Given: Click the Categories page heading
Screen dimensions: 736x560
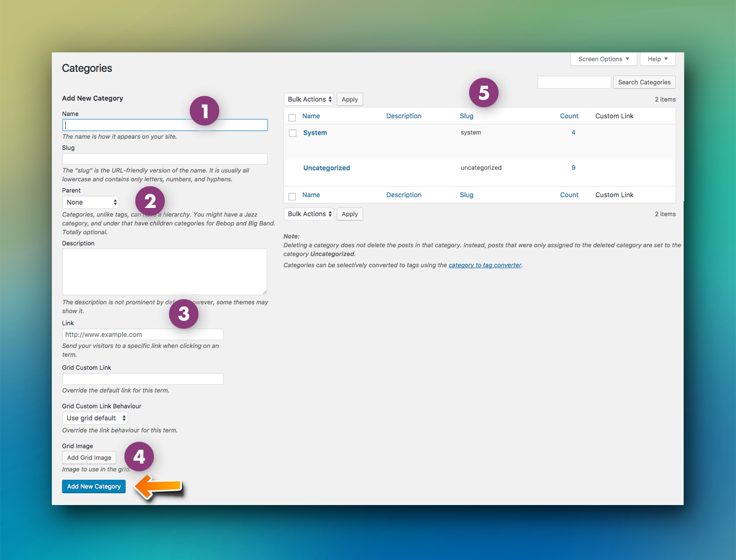Looking at the screenshot, I should coord(87,68).
